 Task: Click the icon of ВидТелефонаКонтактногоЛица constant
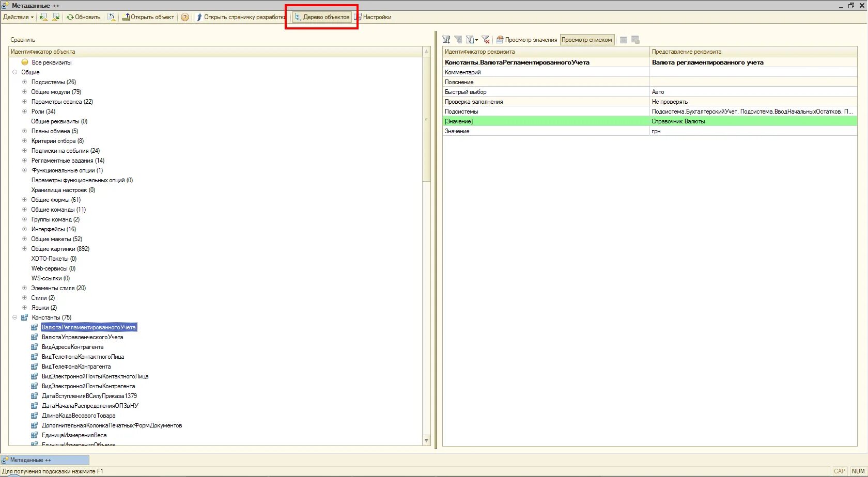pyautogui.click(x=34, y=357)
